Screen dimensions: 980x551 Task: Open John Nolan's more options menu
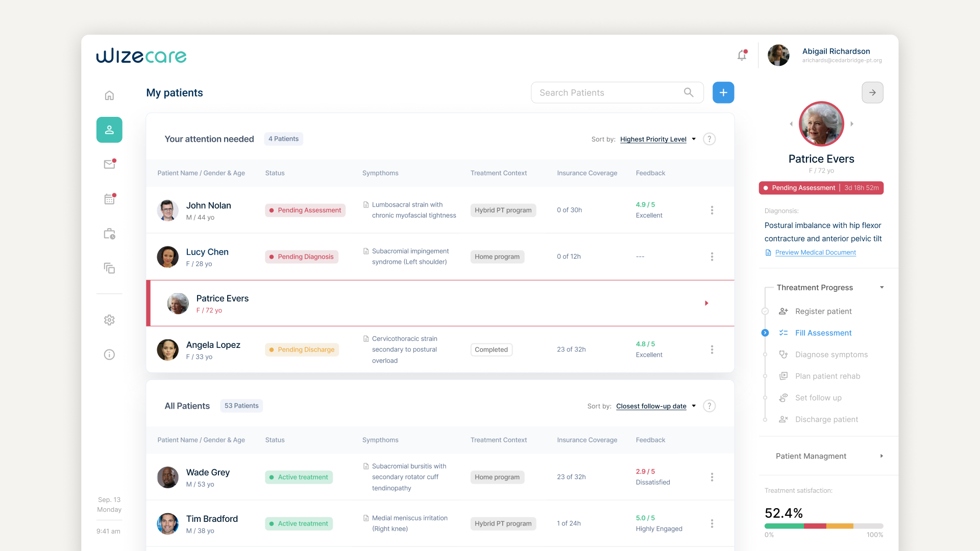click(712, 210)
